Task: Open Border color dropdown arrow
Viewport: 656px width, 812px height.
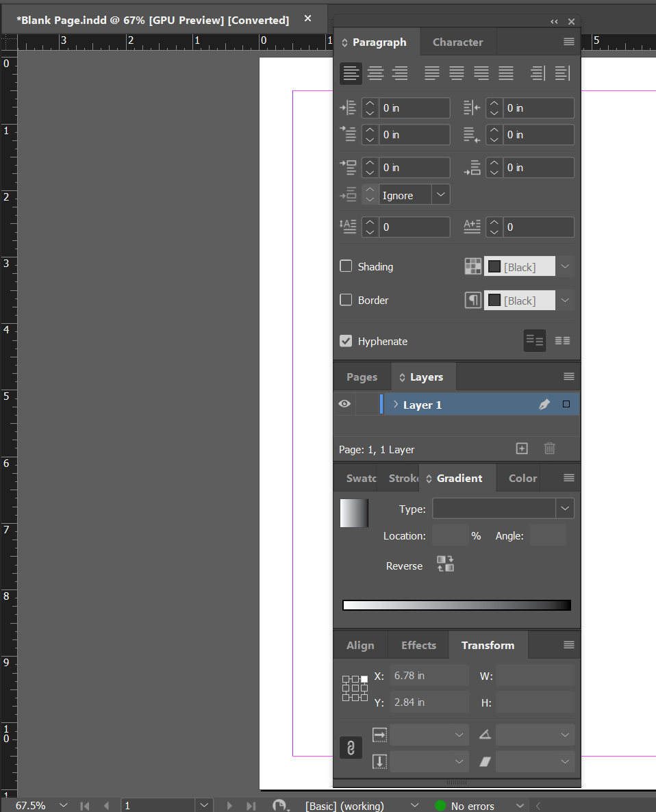Action: 565,300
